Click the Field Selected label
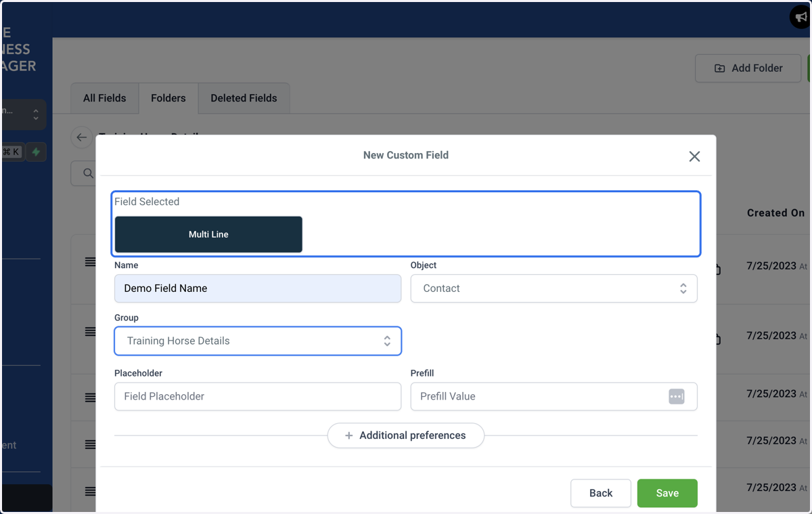 tap(147, 202)
